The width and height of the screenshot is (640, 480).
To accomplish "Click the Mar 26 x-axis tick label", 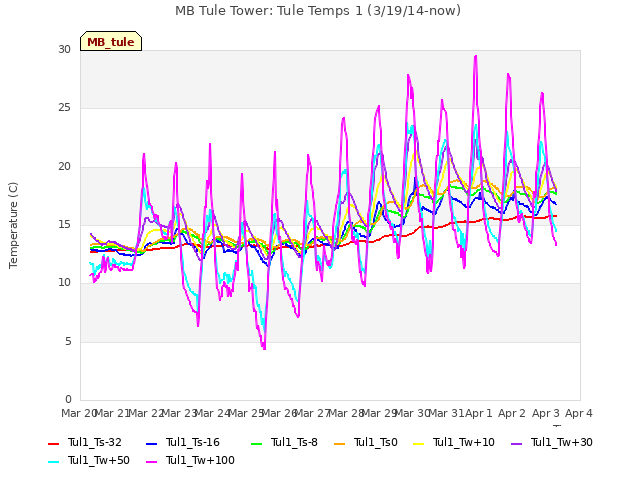I will click(279, 413).
